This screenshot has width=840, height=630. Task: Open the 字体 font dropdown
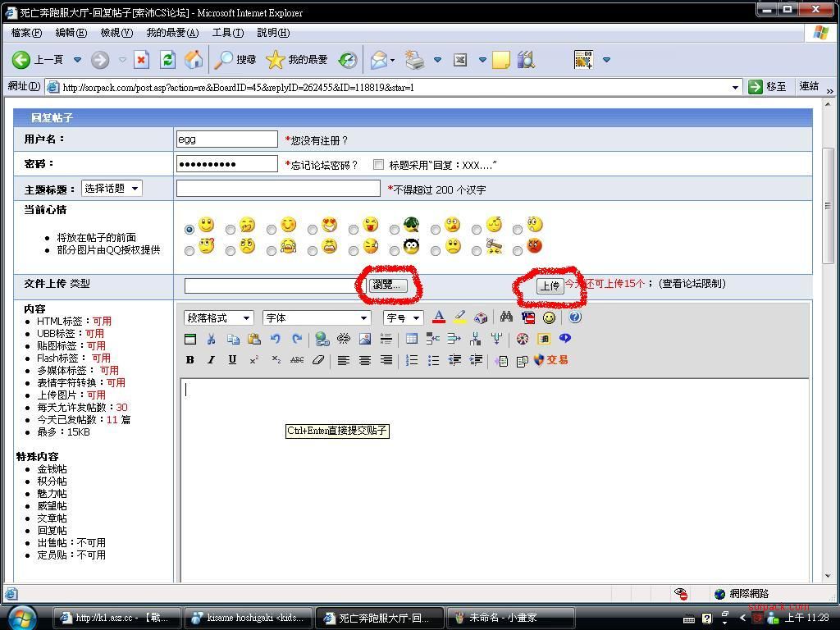[x=317, y=318]
